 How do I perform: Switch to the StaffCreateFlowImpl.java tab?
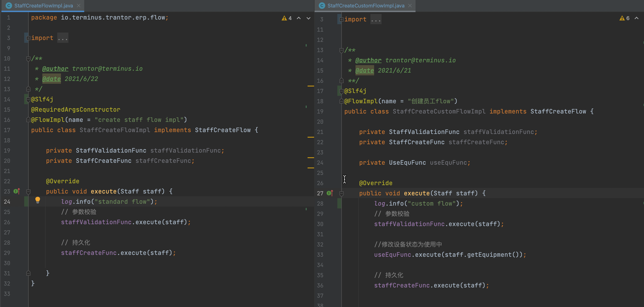pyautogui.click(x=43, y=5)
